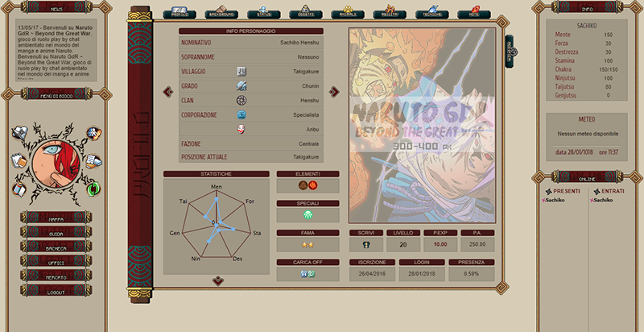Click the person icon at top-right of portrait

[94, 133]
